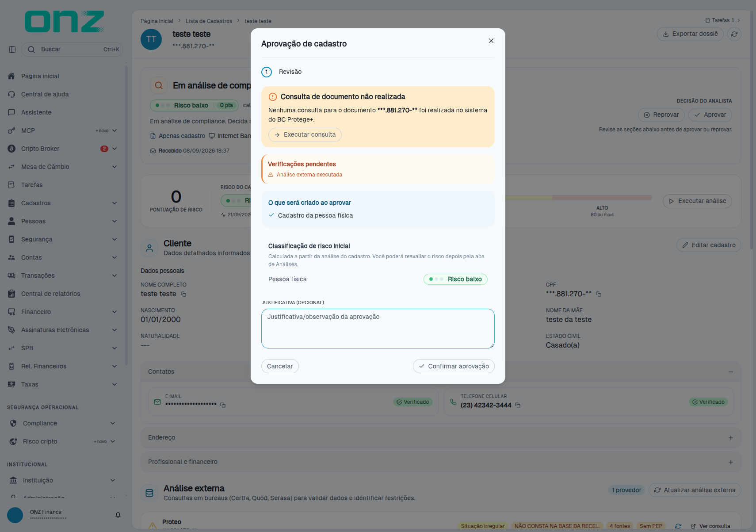Click the TT avatar circle

[x=151, y=39]
